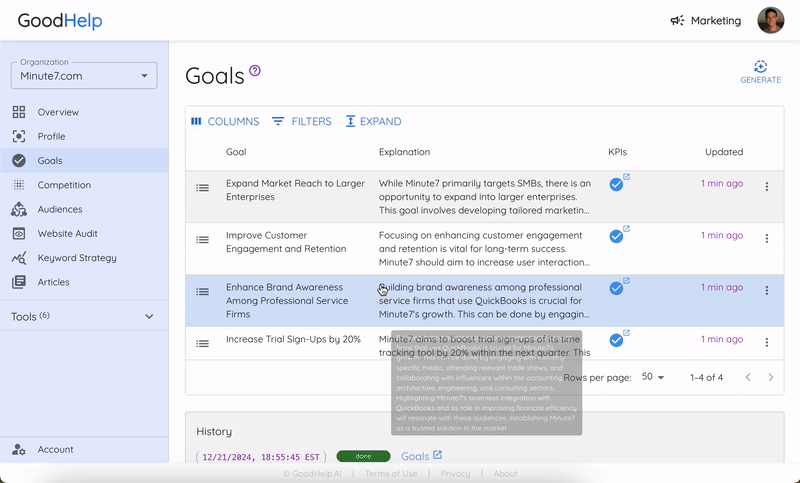Screen dimensions: 800x483
Task: Click explanation starting 'While Minute7 primarily targets SMBs'
Action: [485, 197]
